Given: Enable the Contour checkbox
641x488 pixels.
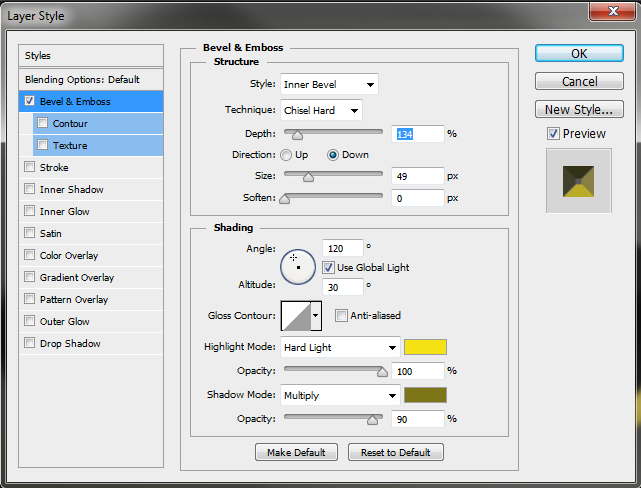Looking at the screenshot, I should coord(42,124).
